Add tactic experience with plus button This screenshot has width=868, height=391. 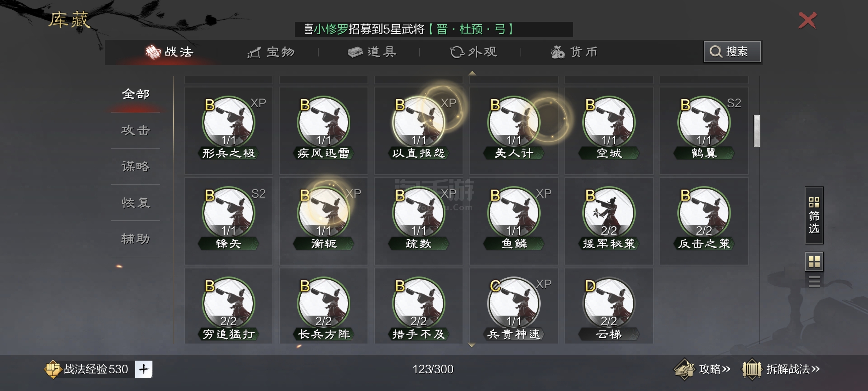pyautogui.click(x=144, y=369)
